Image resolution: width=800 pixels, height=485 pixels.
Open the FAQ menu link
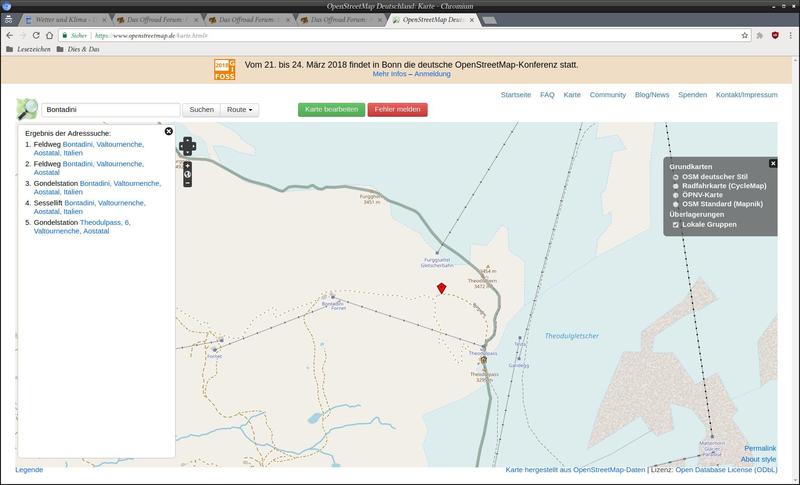547,95
